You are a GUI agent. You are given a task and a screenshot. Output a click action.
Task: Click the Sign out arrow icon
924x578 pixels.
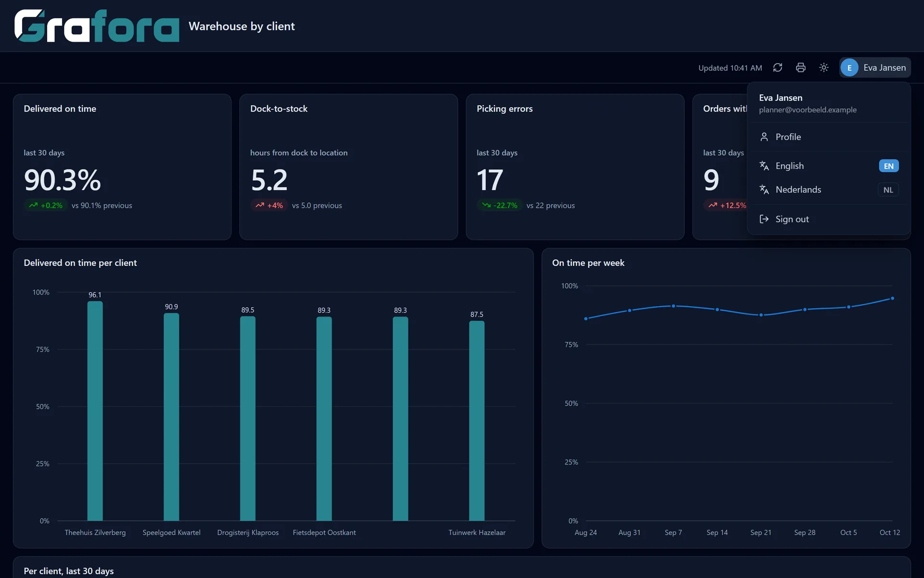pyautogui.click(x=764, y=219)
